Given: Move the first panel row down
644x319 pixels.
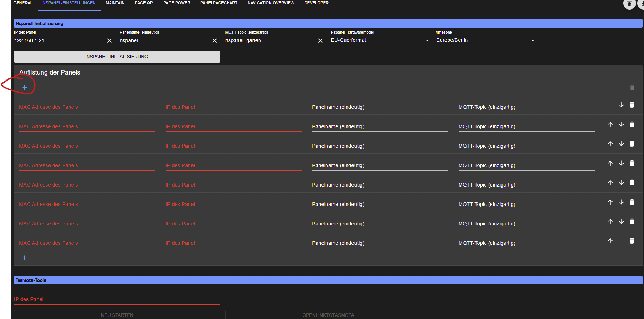Looking at the screenshot, I should [621, 105].
